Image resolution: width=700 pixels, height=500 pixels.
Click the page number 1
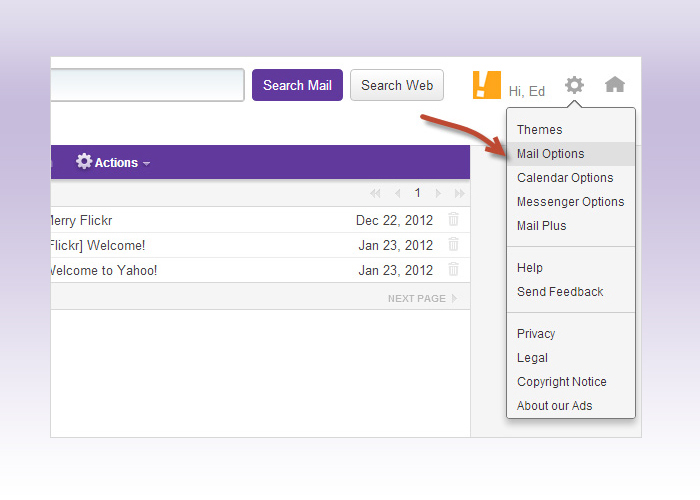click(417, 193)
